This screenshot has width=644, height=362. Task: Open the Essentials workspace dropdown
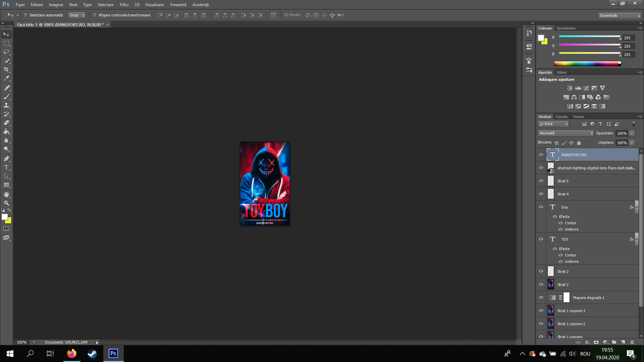[x=620, y=16]
